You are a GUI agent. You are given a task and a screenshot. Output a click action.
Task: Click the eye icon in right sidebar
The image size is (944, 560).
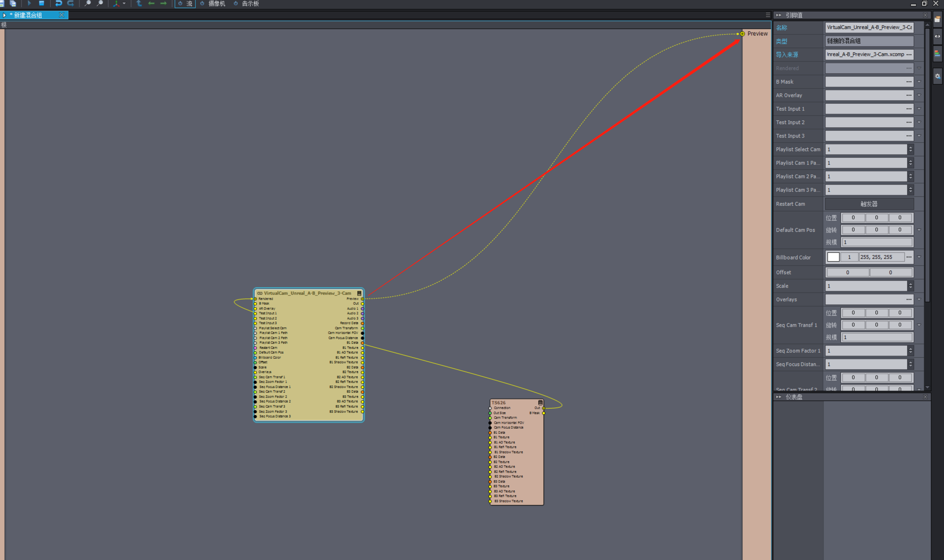click(937, 37)
